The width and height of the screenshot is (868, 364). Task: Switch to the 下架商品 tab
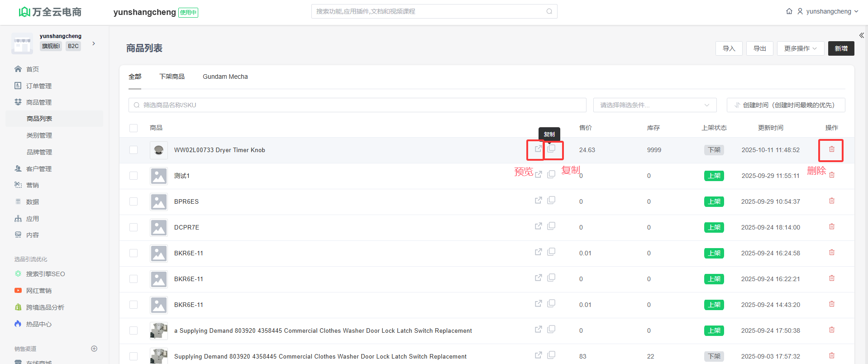172,77
